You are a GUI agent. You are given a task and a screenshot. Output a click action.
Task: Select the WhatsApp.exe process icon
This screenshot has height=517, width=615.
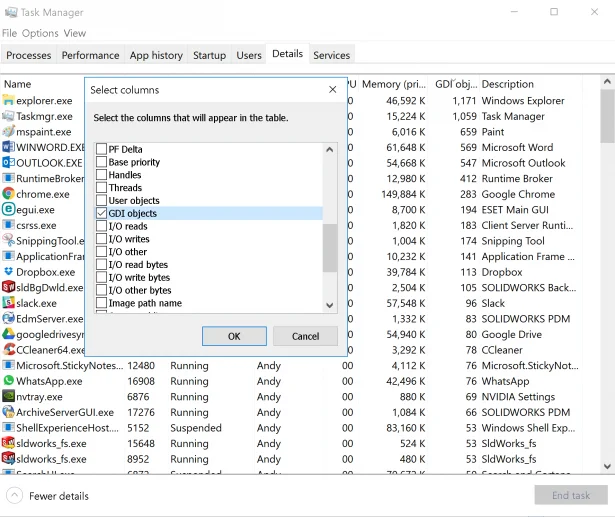[x=9, y=381]
